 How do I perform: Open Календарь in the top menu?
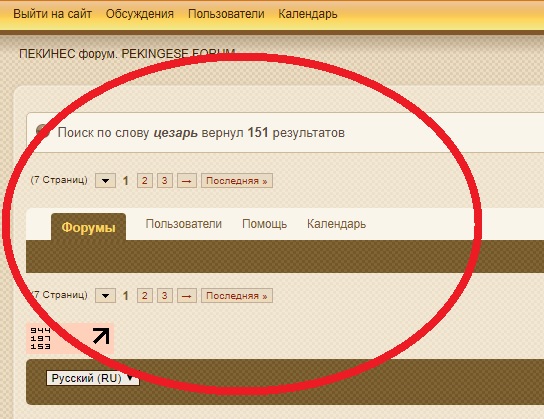pyautogui.click(x=308, y=14)
